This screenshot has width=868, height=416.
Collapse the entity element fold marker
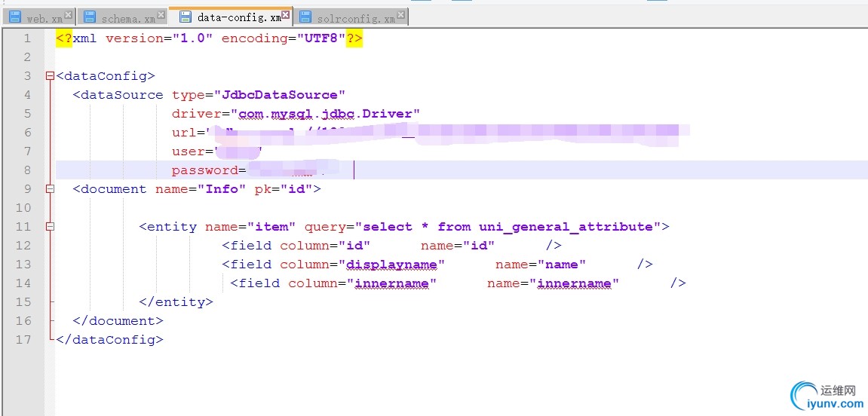pos(50,226)
